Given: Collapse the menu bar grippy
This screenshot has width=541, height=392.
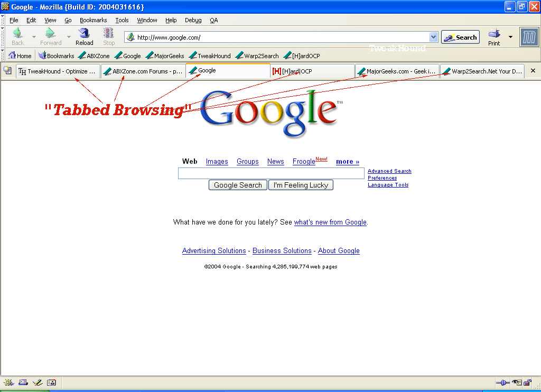Looking at the screenshot, I should (3, 20).
